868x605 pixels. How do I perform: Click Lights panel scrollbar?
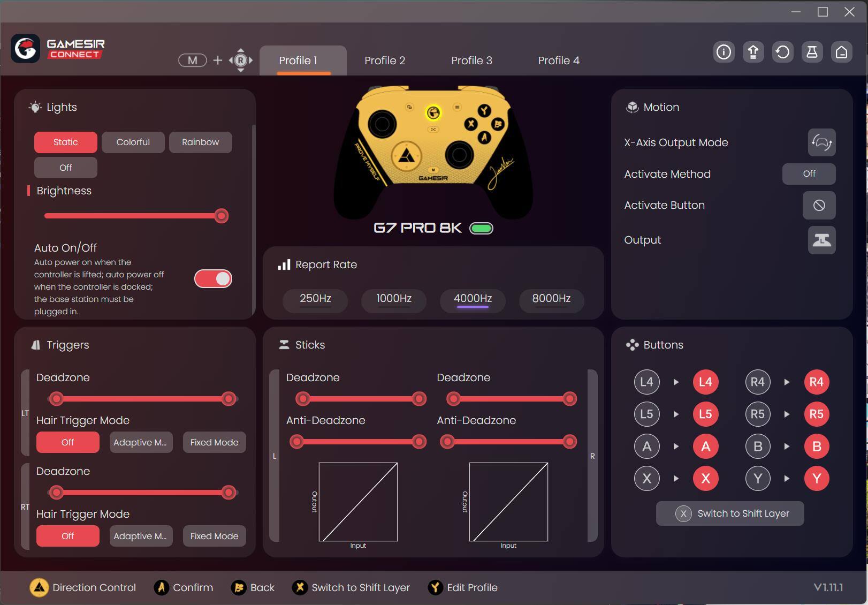253,220
